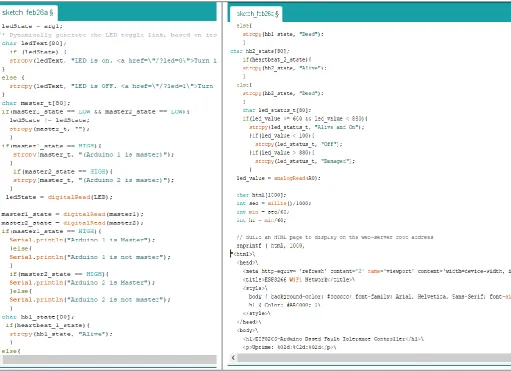This screenshot has height=371, width=511.
Task: Switch to the sketch_feb26a tab
Action: (28, 13)
